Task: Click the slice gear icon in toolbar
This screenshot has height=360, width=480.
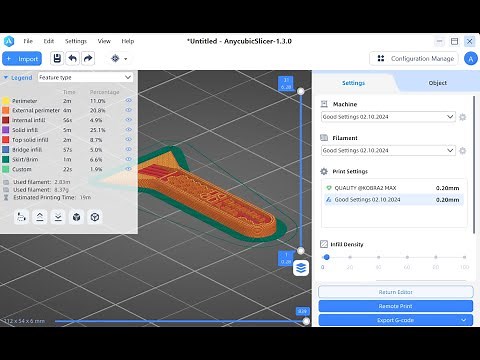Action: (115, 59)
